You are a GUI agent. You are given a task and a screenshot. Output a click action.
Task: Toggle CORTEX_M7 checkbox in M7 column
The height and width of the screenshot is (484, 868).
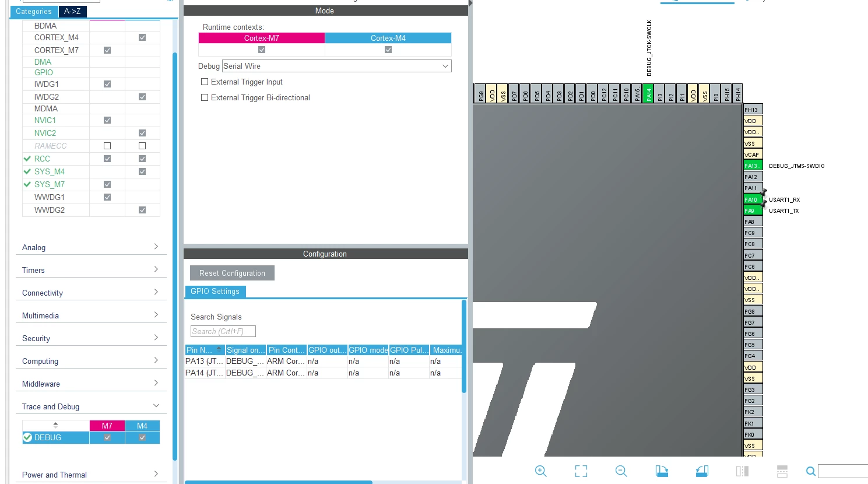(x=107, y=50)
